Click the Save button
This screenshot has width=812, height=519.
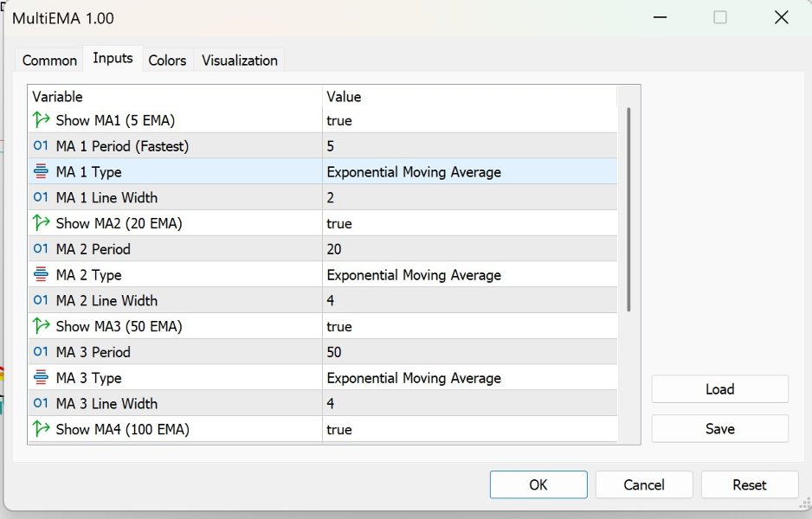pyautogui.click(x=720, y=428)
